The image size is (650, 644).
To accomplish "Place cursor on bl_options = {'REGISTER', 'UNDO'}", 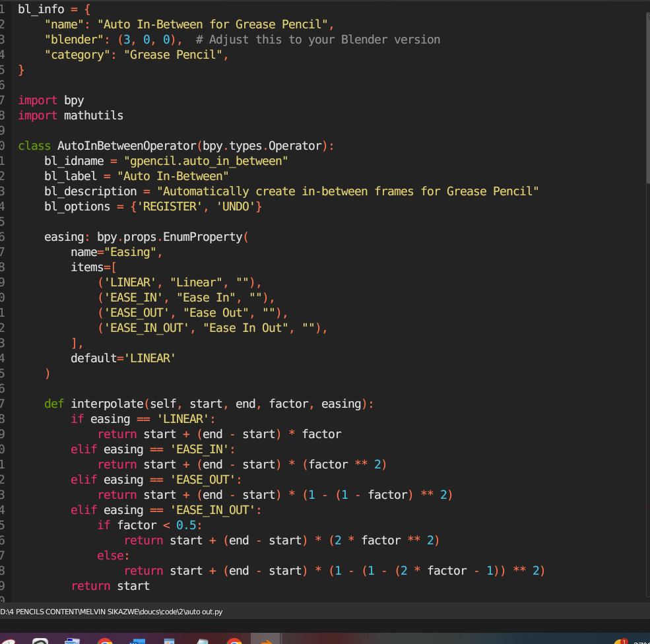I will click(x=153, y=207).
